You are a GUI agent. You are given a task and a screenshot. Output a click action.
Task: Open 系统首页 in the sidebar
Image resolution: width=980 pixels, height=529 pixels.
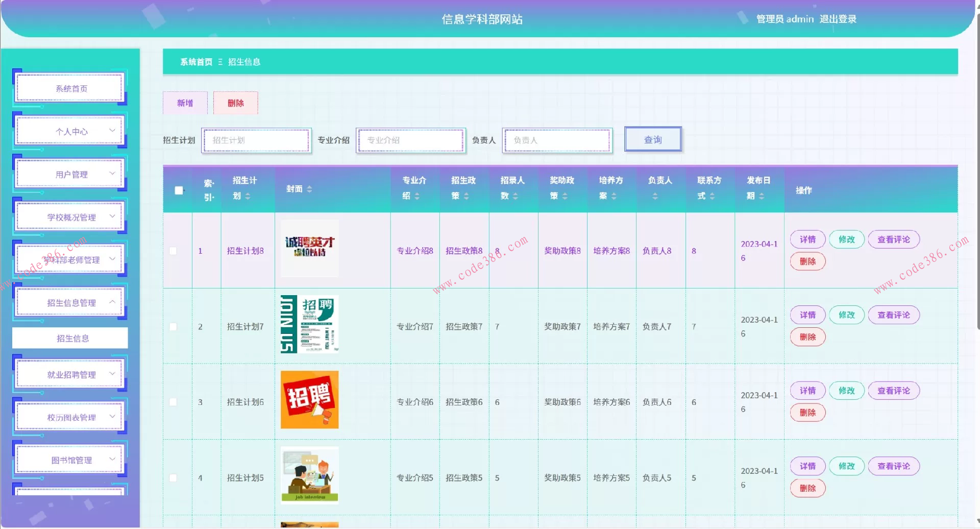71,88
